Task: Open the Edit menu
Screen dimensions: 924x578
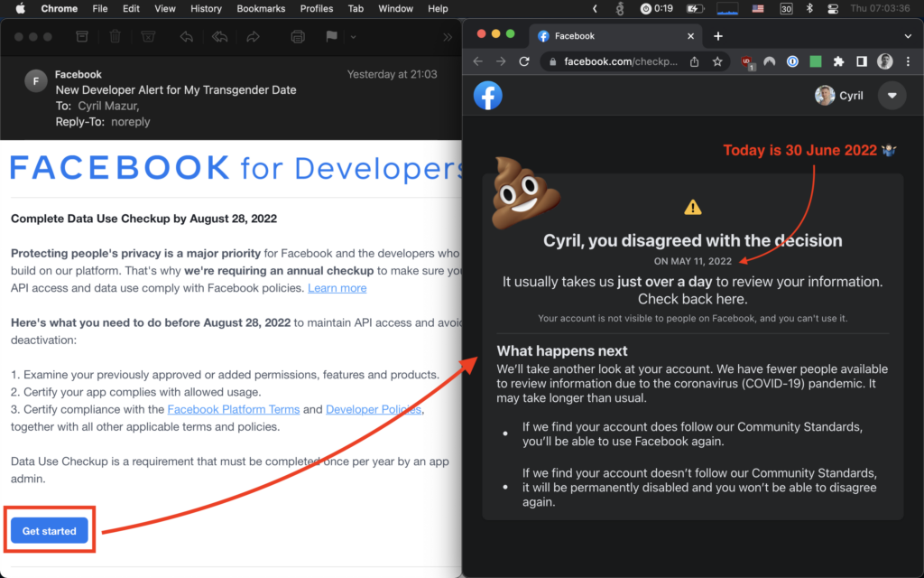Action: tap(131, 8)
